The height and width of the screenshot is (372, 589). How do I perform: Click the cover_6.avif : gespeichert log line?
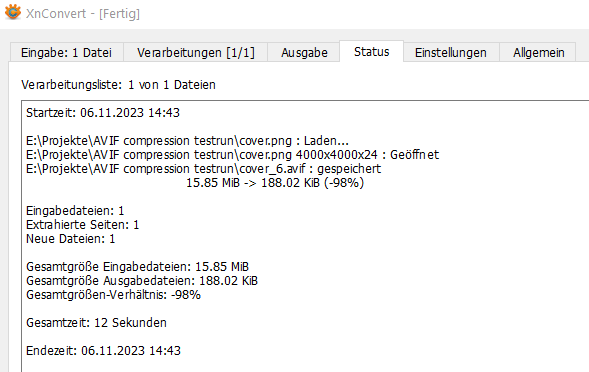coord(204,169)
